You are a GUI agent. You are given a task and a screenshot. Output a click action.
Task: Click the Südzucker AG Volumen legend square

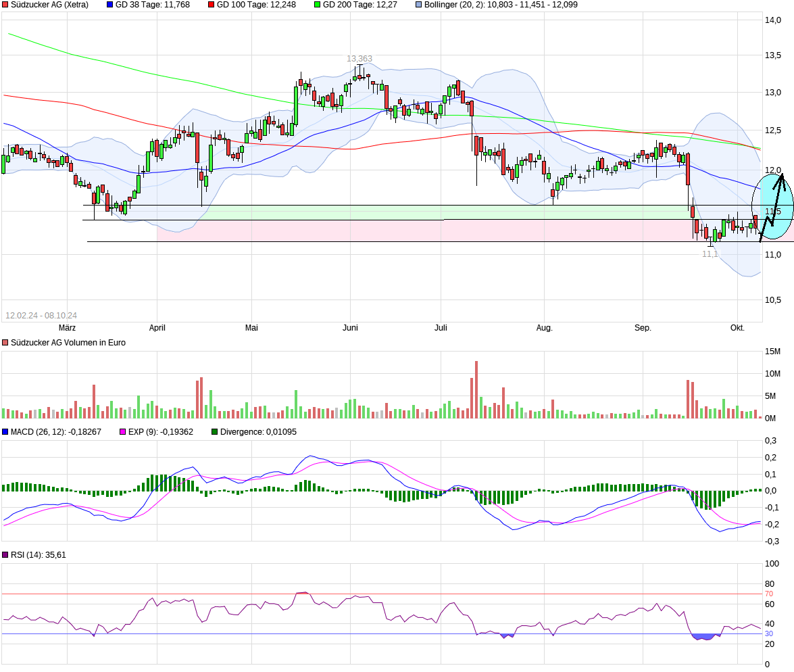pyautogui.click(x=5, y=343)
